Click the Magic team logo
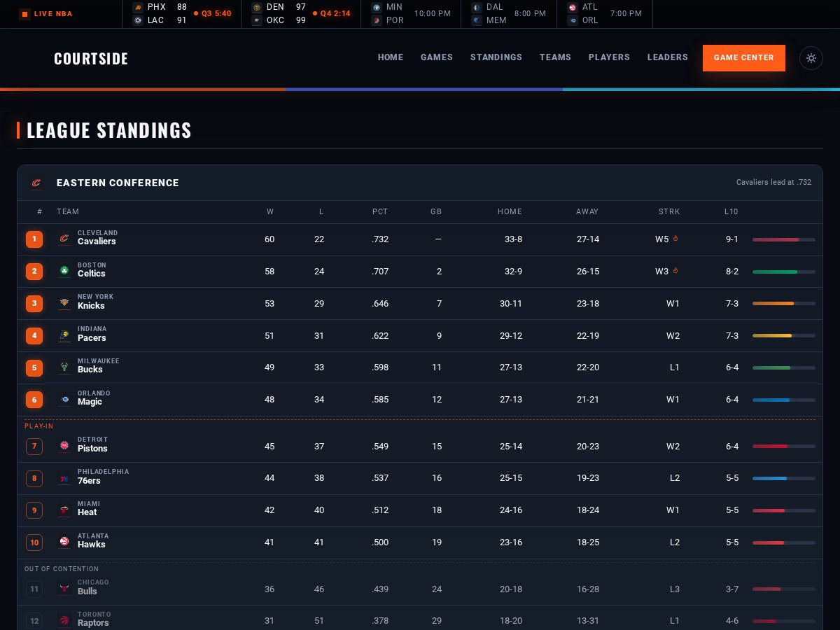 [64, 400]
